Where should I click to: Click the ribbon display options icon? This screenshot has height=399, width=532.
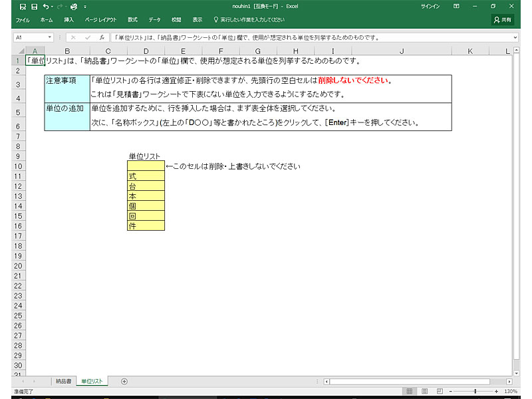pyautogui.click(x=456, y=7)
